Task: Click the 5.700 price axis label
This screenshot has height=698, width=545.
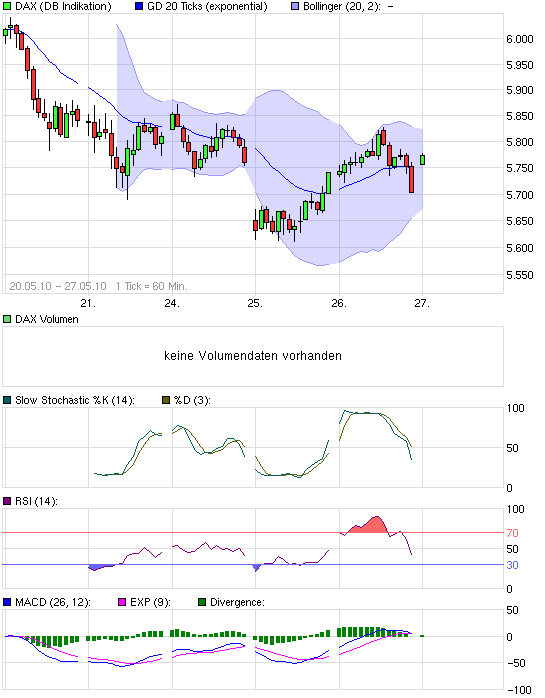Action: click(x=520, y=195)
